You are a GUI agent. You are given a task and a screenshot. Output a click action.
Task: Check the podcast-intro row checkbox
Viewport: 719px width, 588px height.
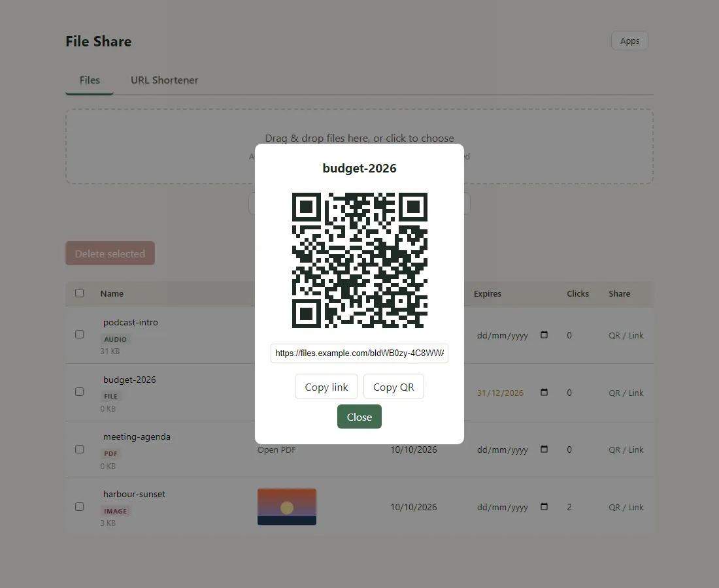coord(79,334)
